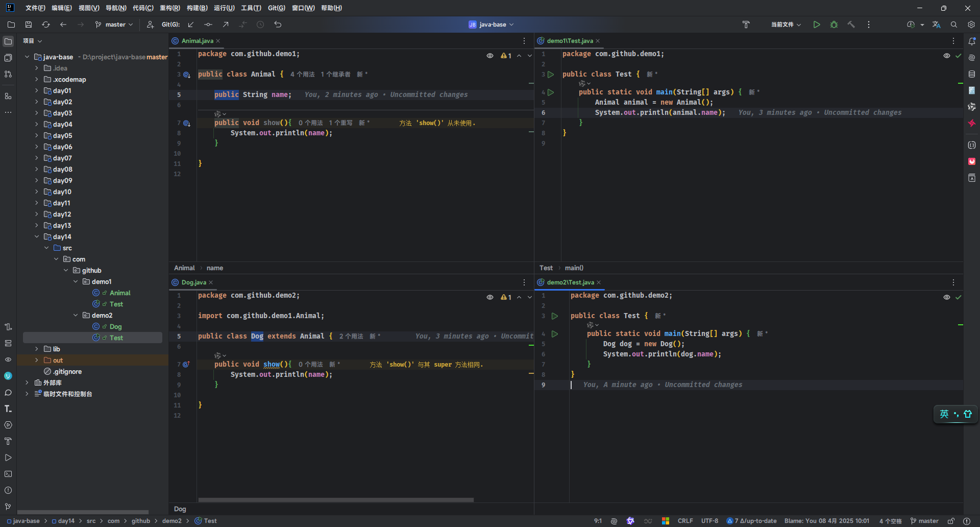This screenshot has width=980, height=527.
Task: Toggle reader mode eye in demo1 Test.java
Action: point(946,56)
